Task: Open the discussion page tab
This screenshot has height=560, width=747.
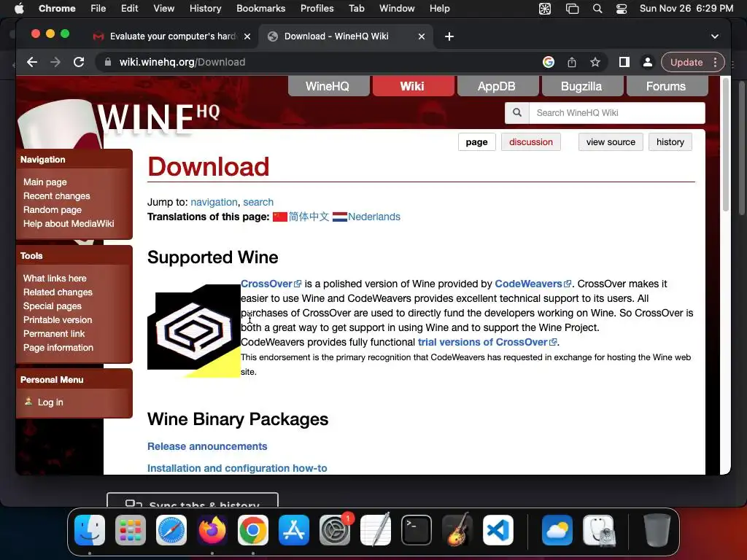Action: tap(531, 142)
